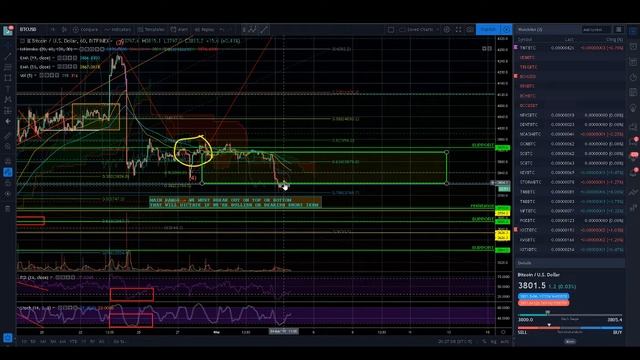Toggle the auto scale option

click(504, 342)
